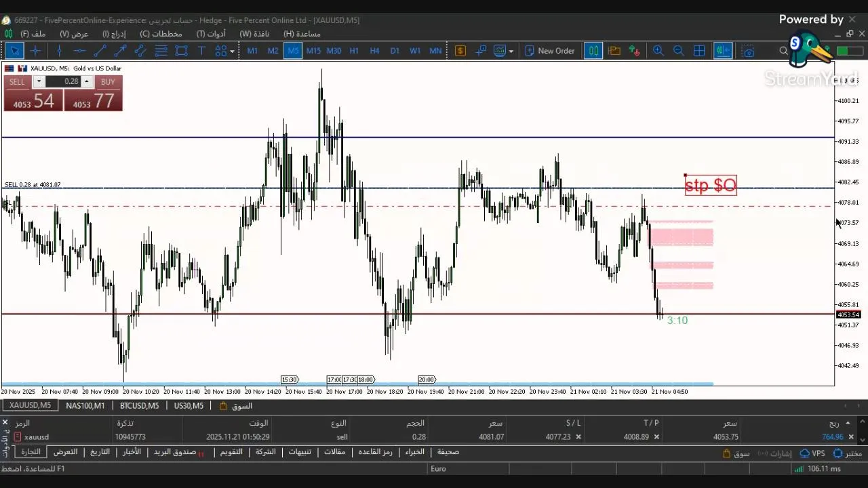Toggle the one-click trading dollar icon
Screen dimensions: 868x488
(460, 51)
